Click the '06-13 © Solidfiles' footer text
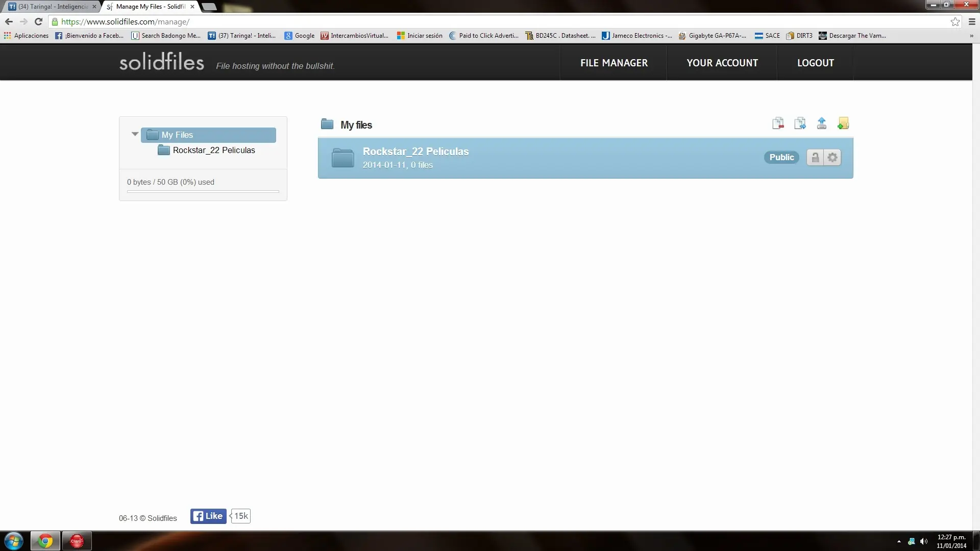This screenshot has width=980, height=551. tap(148, 518)
